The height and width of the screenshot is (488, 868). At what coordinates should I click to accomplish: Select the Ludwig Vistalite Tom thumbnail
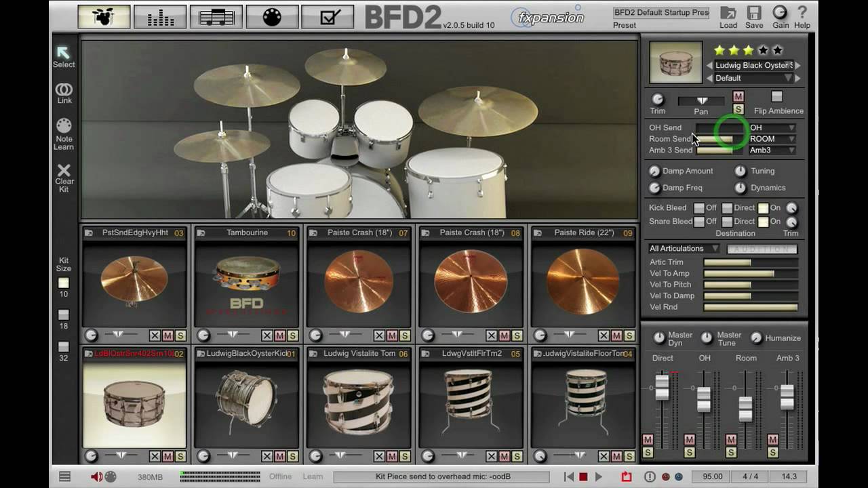[x=359, y=404]
